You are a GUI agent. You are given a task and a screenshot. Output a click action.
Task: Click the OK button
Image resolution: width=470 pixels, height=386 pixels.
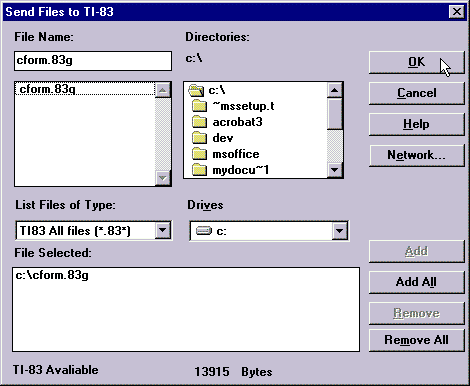point(416,62)
